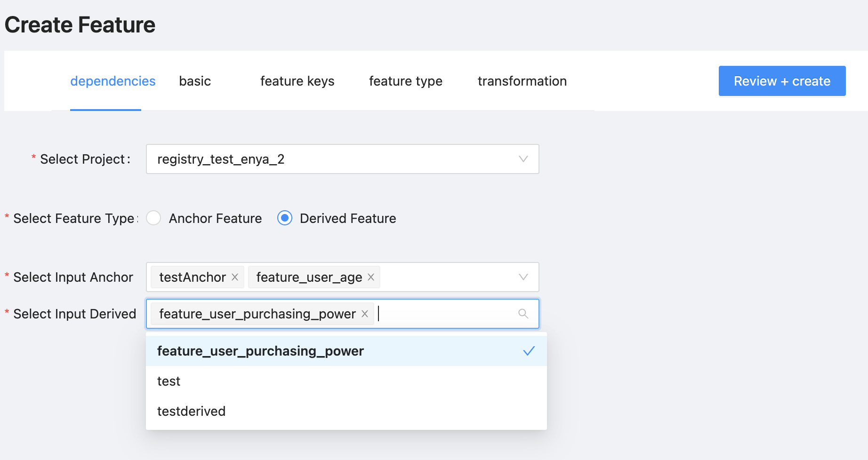Image resolution: width=868 pixels, height=460 pixels.
Task: Switch to the dependencies tab
Action: coord(113,81)
